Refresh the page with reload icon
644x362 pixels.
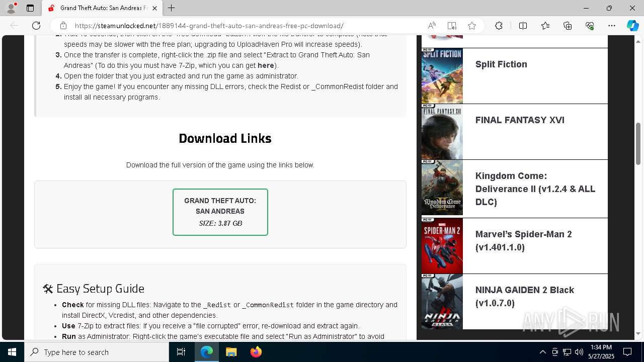36,26
